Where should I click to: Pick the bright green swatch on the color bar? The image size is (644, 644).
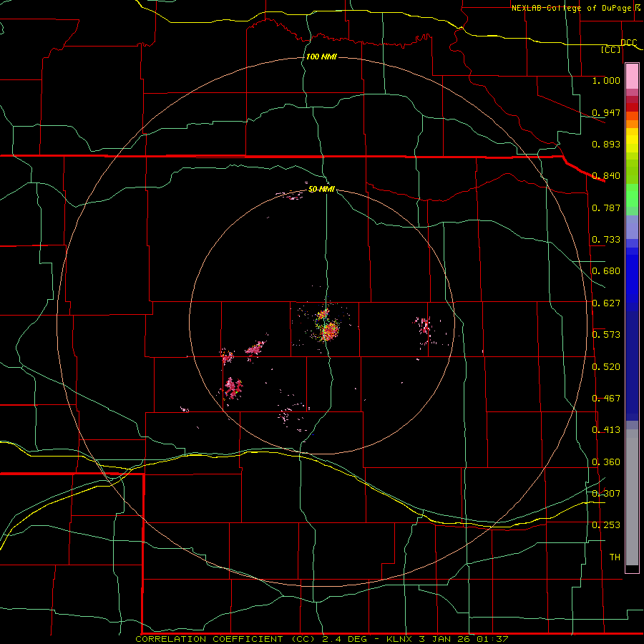(x=632, y=195)
